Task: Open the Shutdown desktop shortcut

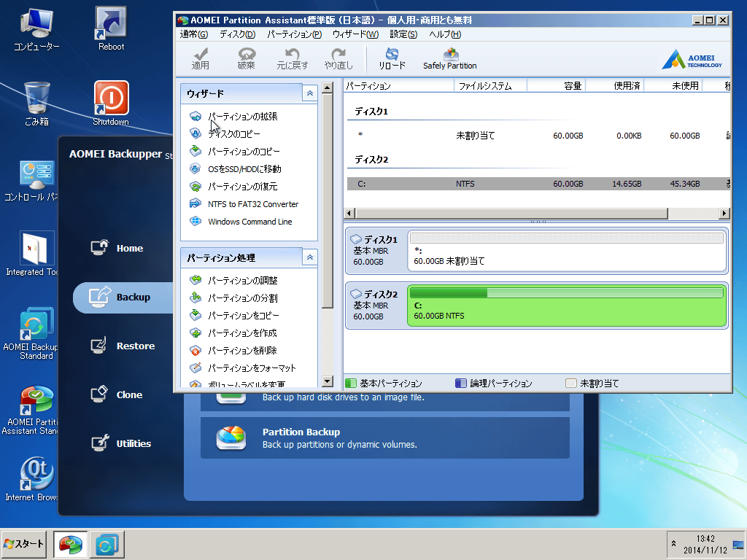Action: coord(111,104)
